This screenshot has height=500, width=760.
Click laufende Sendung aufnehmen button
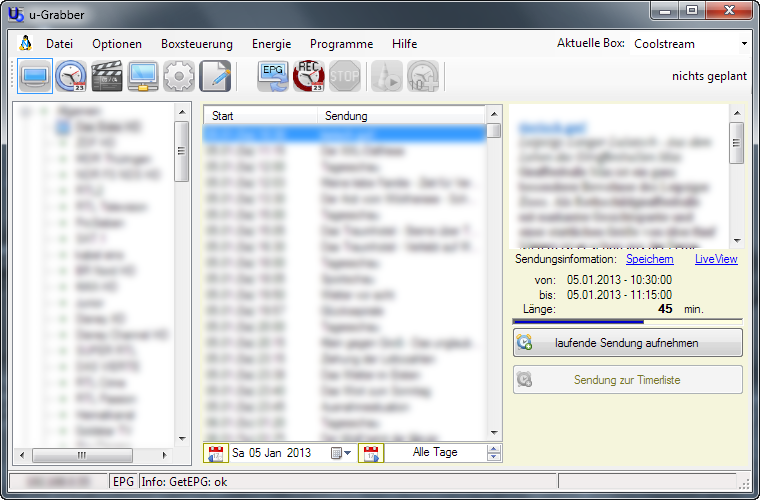tap(628, 343)
